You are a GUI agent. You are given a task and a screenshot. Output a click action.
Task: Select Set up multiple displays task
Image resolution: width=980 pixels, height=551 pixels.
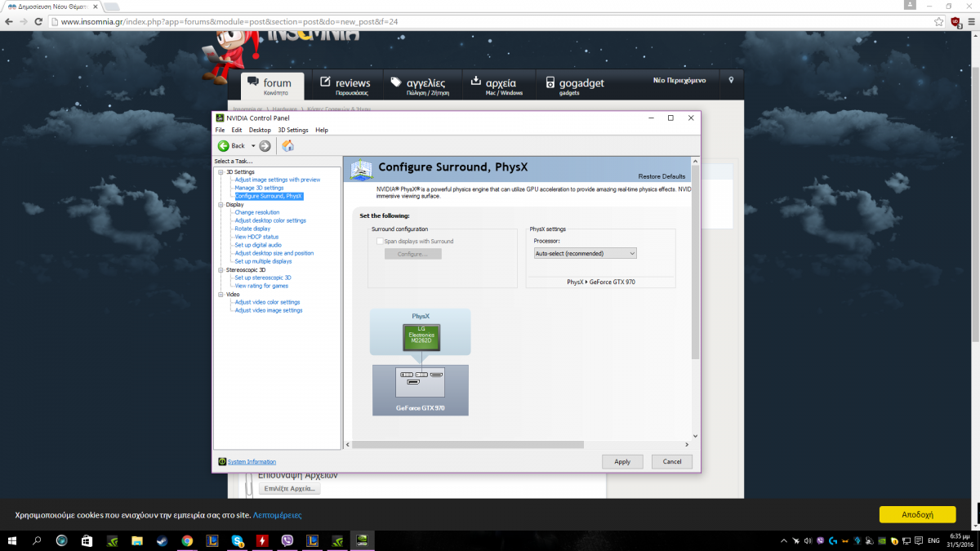point(263,261)
